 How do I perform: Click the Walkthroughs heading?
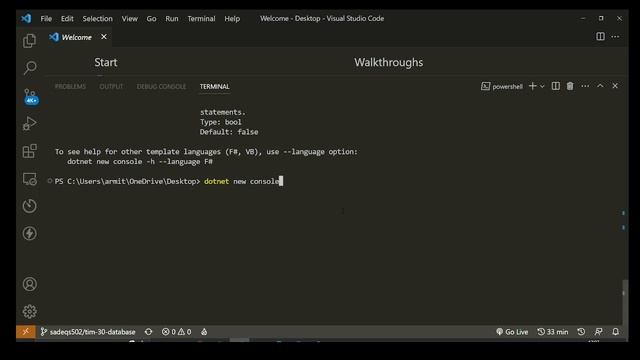click(x=389, y=62)
